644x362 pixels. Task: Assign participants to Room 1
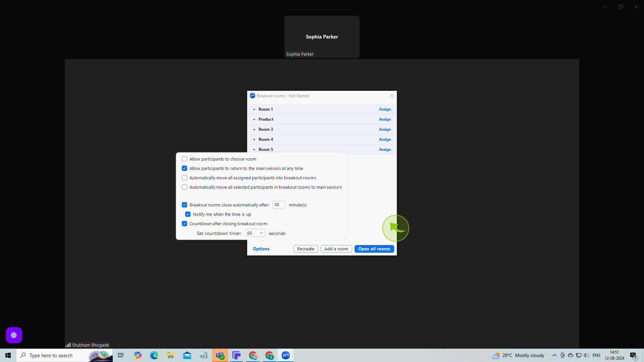tap(385, 109)
